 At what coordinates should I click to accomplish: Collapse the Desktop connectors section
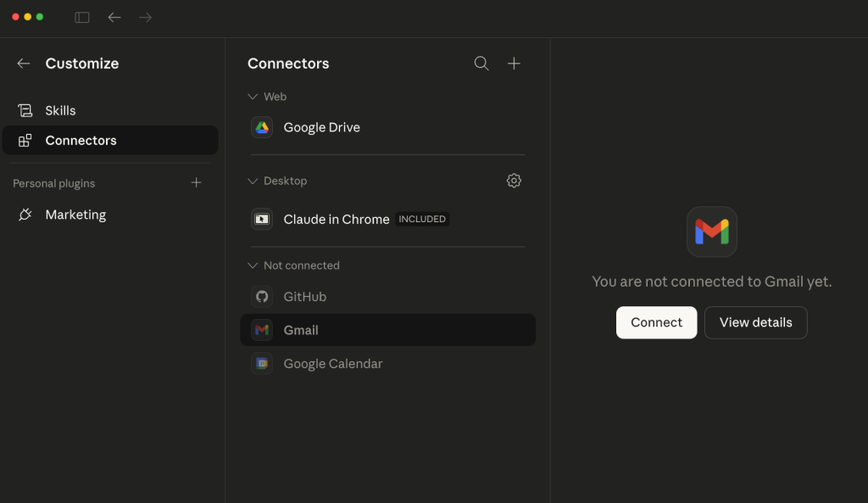pos(252,181)
